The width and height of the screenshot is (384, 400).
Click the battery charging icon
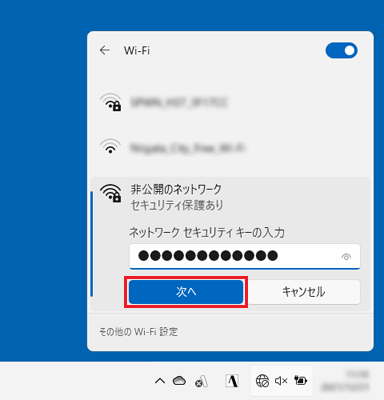[x=300, y=380]
